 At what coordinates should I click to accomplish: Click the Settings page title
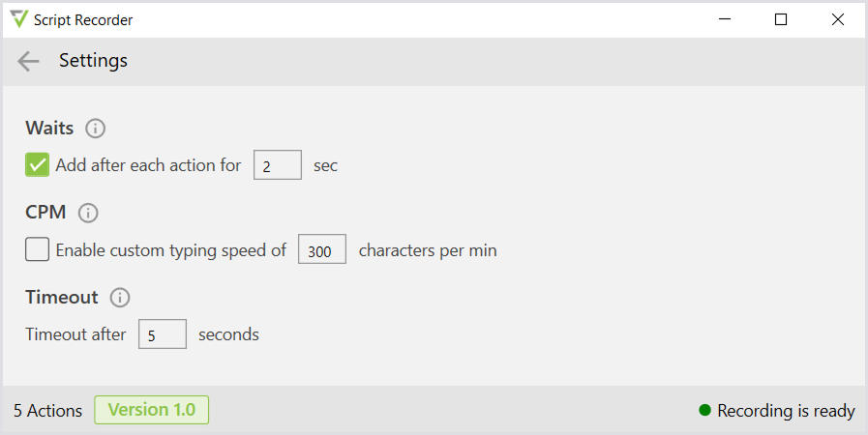click(x=93, y=61)
